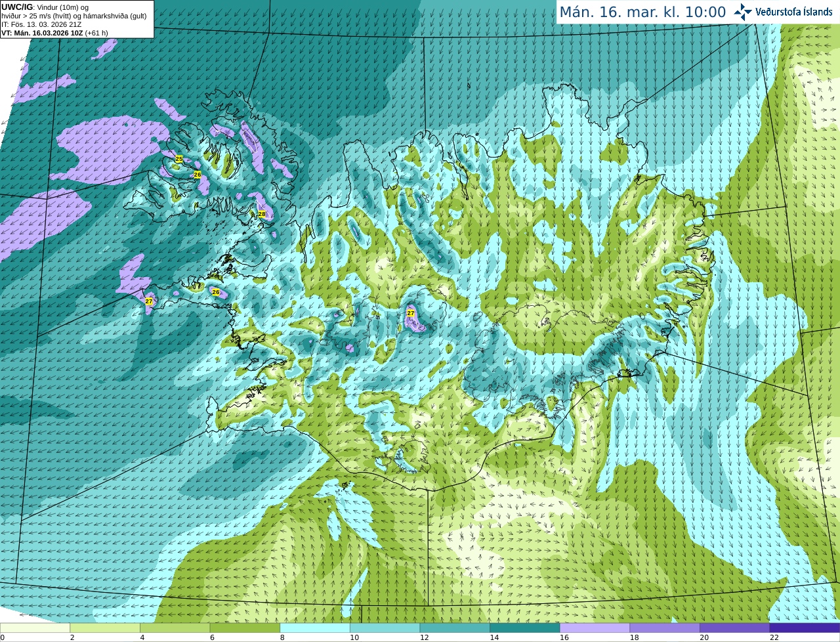Pick the light yellow-green 2–4 m/s swatch

point(105,628)
